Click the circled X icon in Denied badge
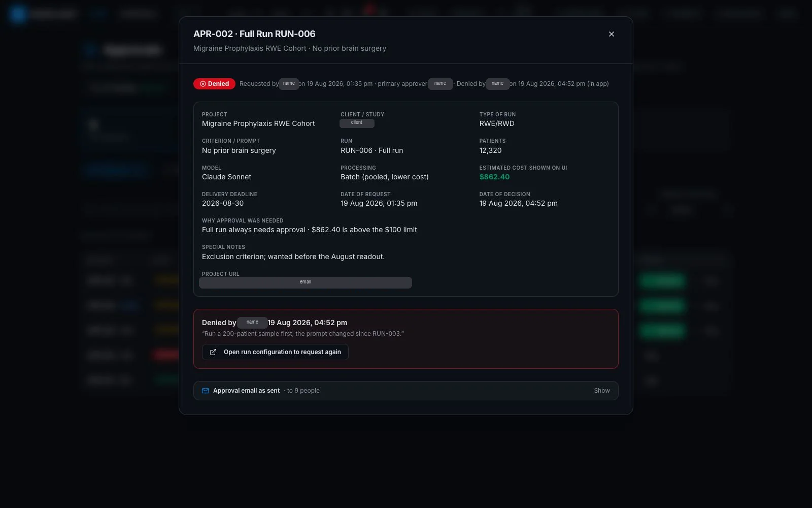812x508 pixels. 203,84
